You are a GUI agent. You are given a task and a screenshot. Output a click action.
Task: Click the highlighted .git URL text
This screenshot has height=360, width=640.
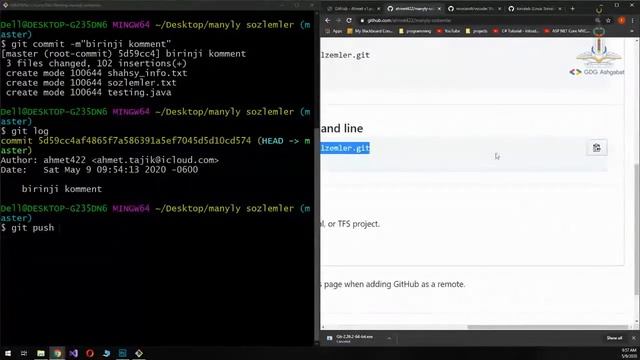point(345,148)
